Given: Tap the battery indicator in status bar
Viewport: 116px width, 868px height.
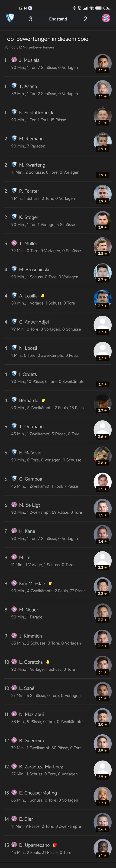Looking at the screenshot, I should (x=99, y=8).
